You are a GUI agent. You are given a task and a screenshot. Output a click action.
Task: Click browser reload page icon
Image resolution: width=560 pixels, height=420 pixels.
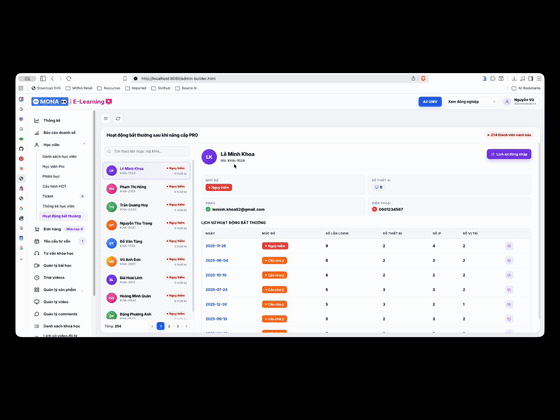[x=69, y=79]
